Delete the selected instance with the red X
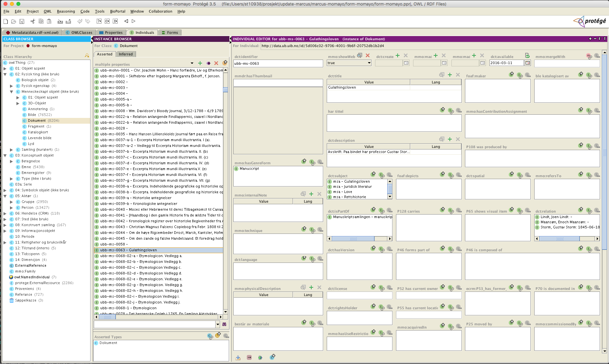Screen dimensions: 609x364 (x=216, y=63)
